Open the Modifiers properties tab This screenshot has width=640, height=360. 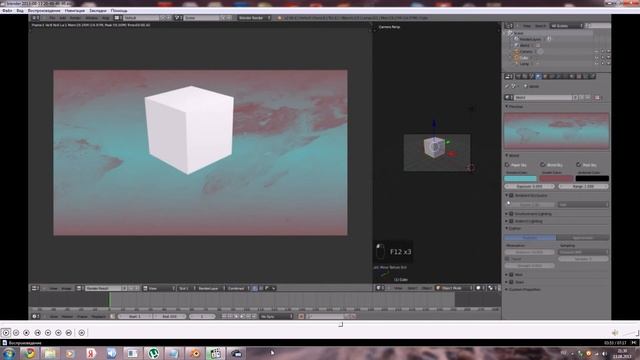[x=558, y=76]
